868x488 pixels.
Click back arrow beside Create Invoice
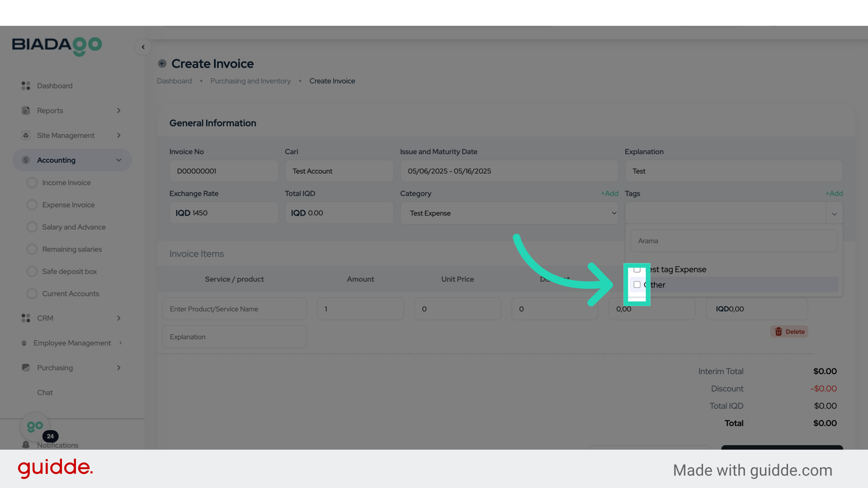pos(162,64)
